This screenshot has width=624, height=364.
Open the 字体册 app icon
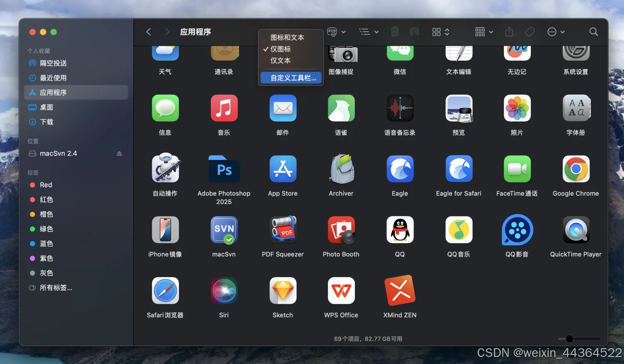coord(576,108)
